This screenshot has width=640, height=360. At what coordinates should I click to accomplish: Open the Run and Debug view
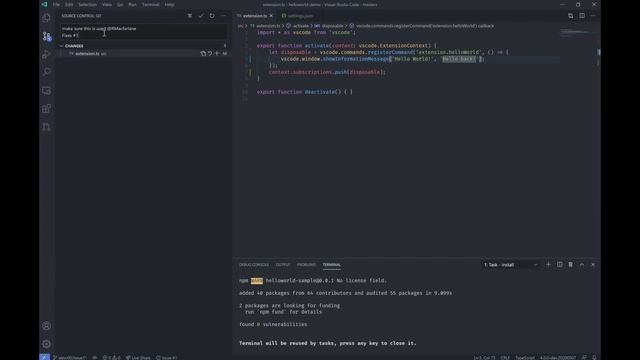point(47,54)
